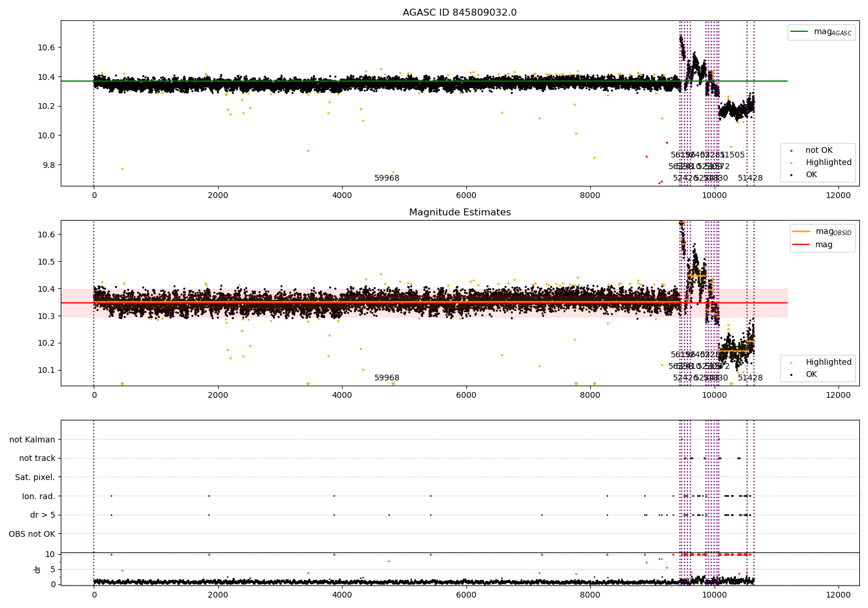Click the "10000" x-tick in the middle plot
The image size is (868, 608).
[714, 395]
